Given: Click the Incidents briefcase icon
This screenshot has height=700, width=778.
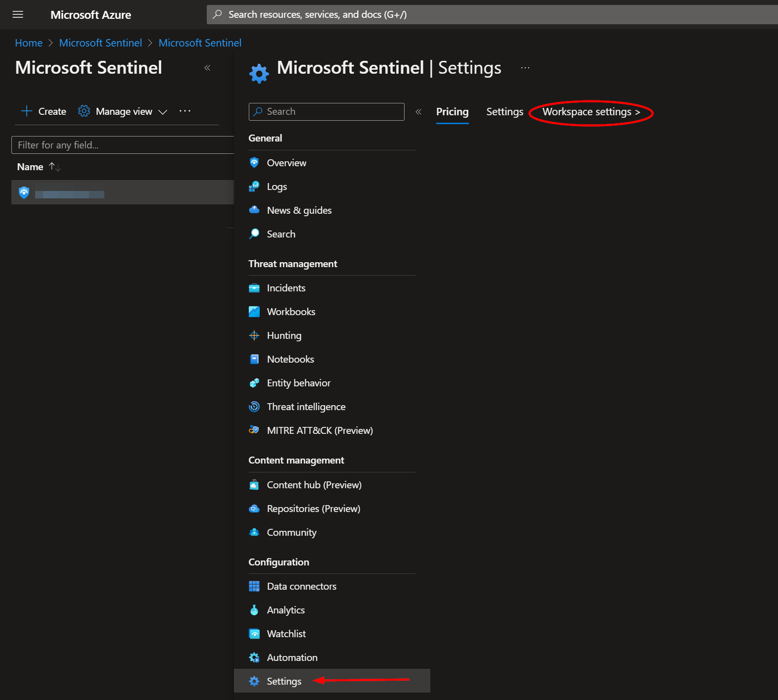Looking at the screenshot, I should click(x=254, y=288).
